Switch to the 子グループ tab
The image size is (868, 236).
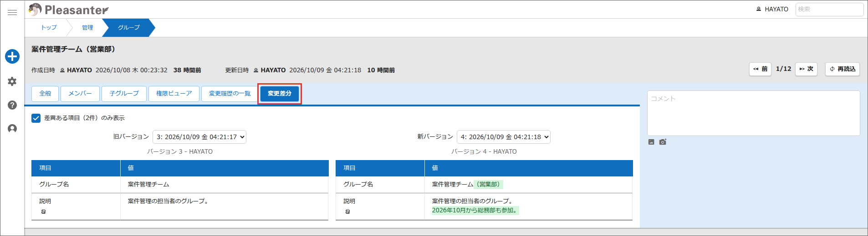tap(124, 94)
